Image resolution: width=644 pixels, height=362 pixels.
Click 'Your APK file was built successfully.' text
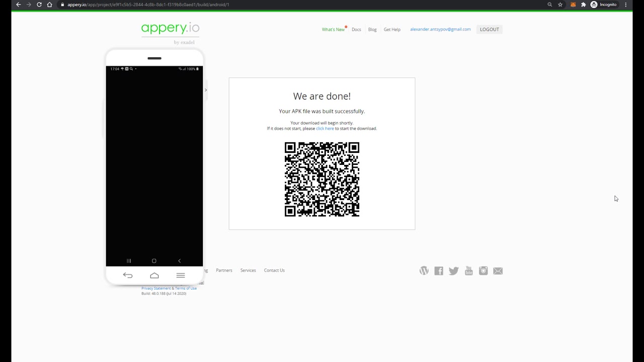tap(322, 112)
